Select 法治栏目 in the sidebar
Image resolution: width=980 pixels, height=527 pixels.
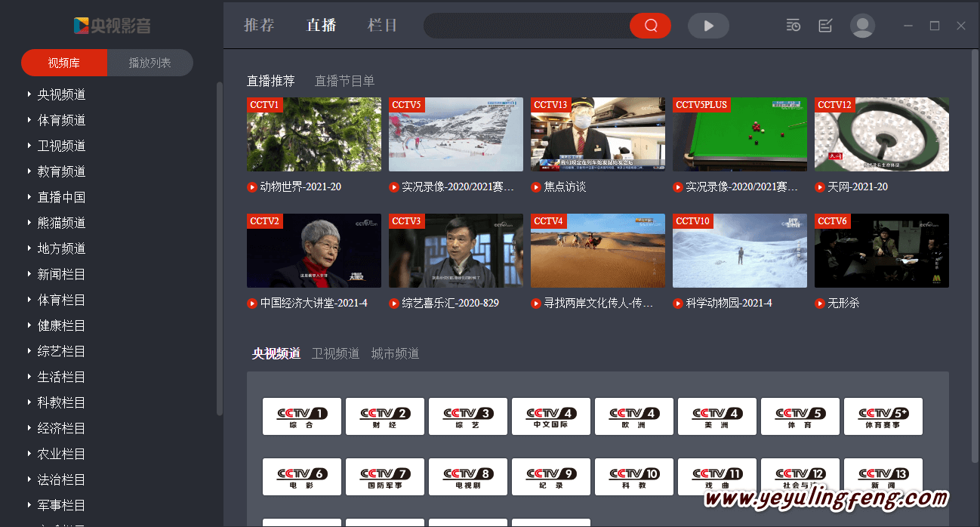point(62,479)
